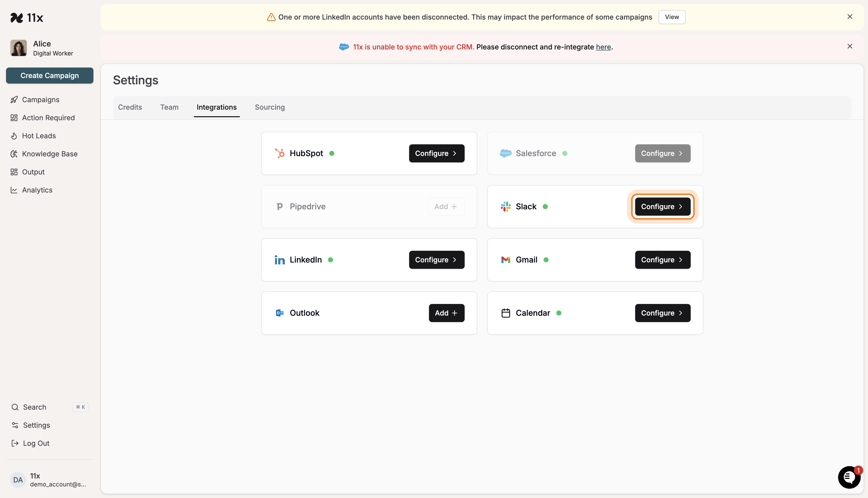Screen dimensions: 868x498
Task: Click the Create Campaign button
Action: (50, 75)
